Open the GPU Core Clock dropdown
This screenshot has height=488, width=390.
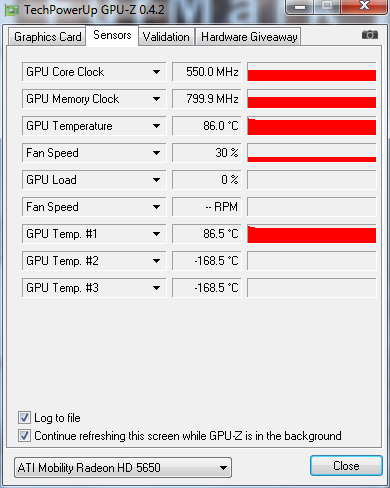156,72
